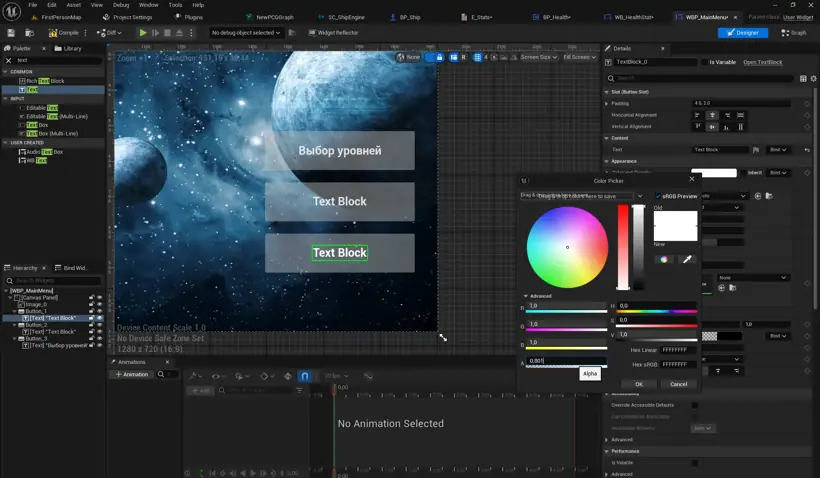This screenshot has height=478, width=820.
Task: Click the localization globe labeled None in the viewport
Action: coord(408,58)
